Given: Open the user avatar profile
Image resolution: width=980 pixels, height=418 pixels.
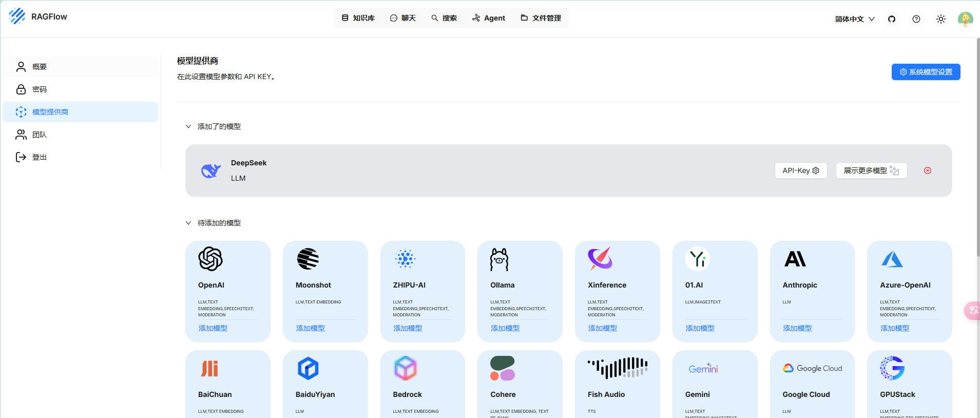Looking at the screenshot, I should coord(966,19).
